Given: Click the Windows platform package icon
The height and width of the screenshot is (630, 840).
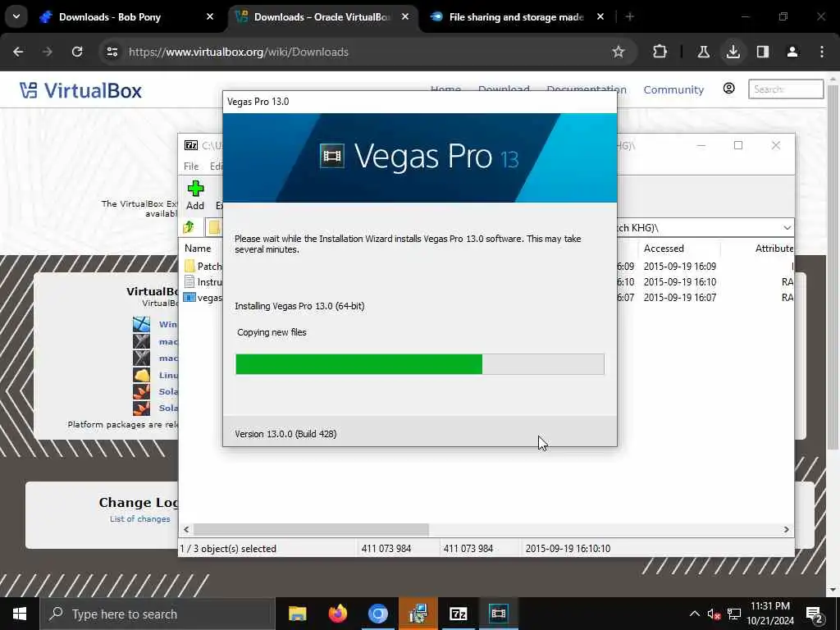Looking at the screenshot, I should 141,324.
